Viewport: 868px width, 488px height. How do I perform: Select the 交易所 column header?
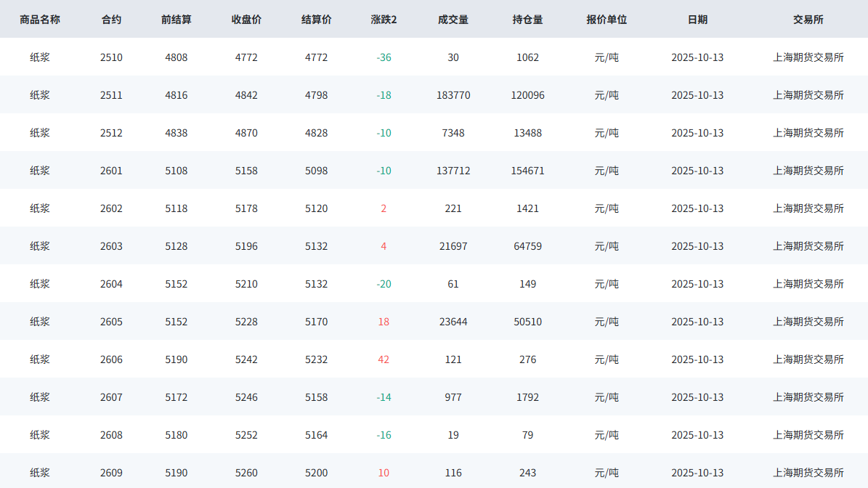(x=808, y=20)
